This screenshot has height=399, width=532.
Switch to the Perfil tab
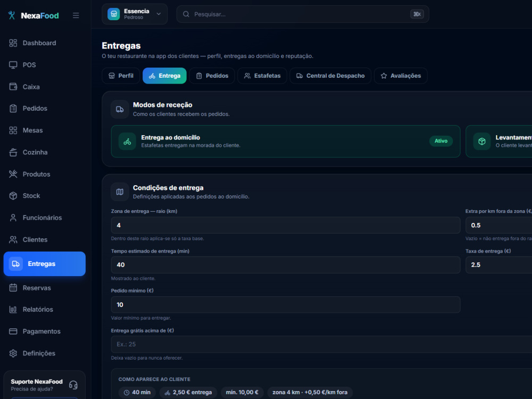(x=121, y=76)
